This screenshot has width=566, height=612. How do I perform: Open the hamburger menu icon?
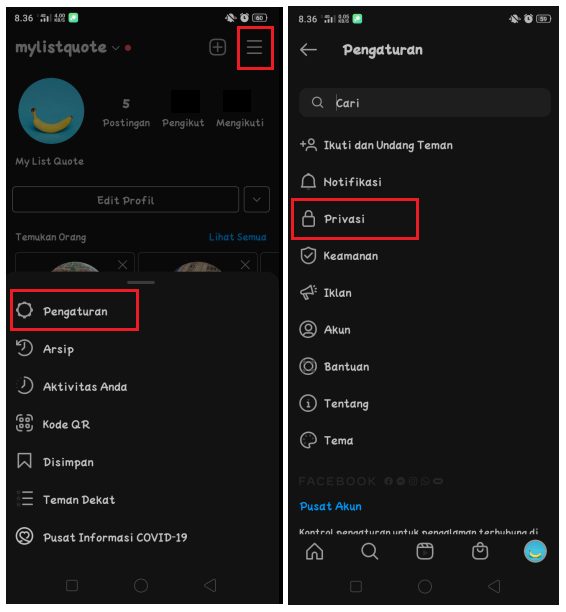tap(255, 47)
